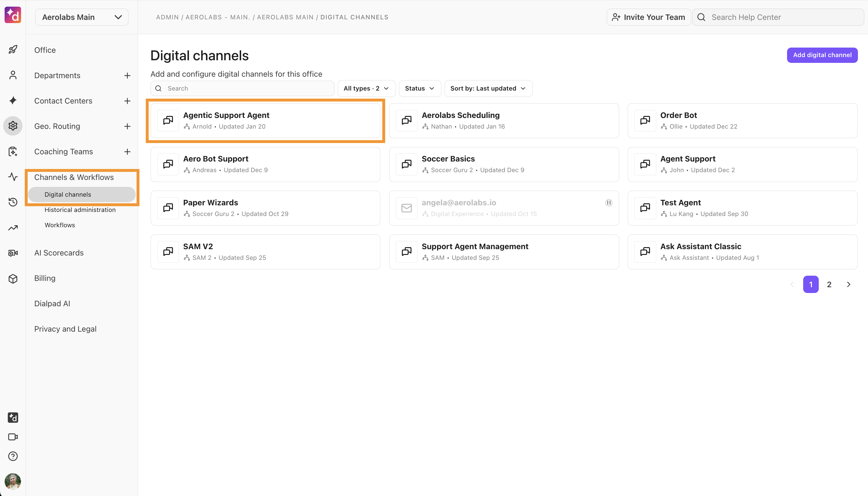Image resolution: width=868 pixels, height=496 pixels.
Task: Open the history clock icon in sidebar
Action: 13,202
